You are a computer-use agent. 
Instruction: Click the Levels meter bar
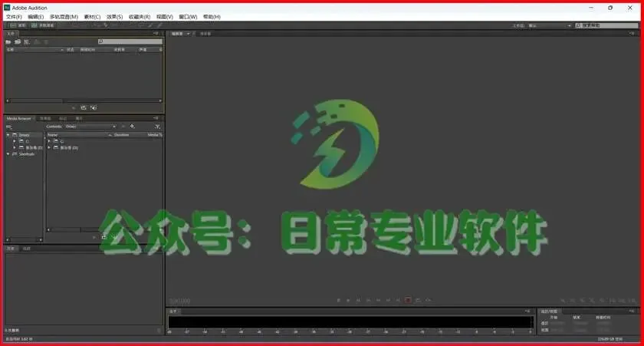pos(350,321)
